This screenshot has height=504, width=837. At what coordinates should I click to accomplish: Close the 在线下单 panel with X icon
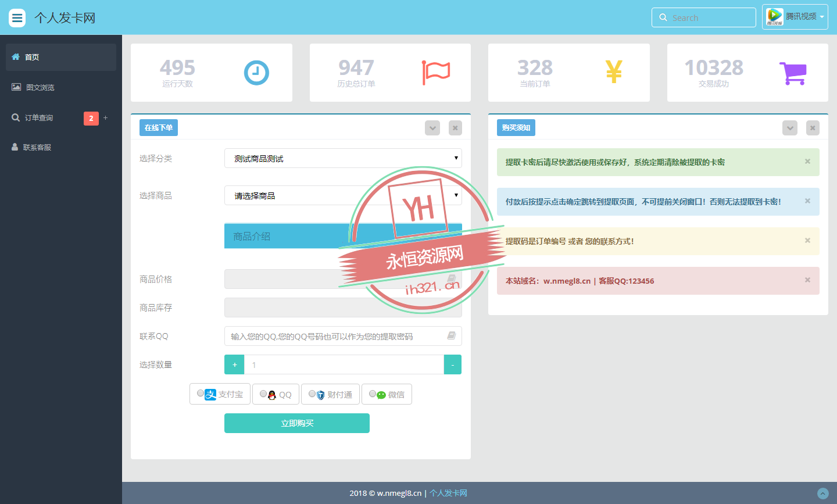pos(455,128)
